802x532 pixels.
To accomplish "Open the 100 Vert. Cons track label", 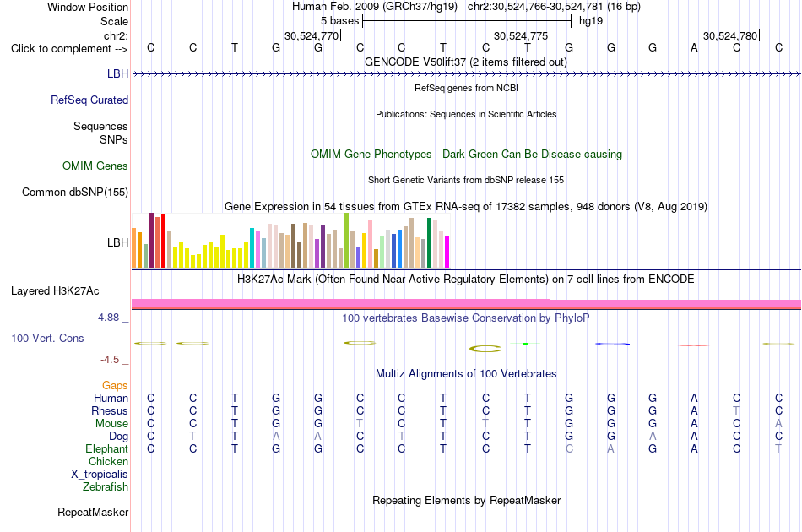I will 47,338.
